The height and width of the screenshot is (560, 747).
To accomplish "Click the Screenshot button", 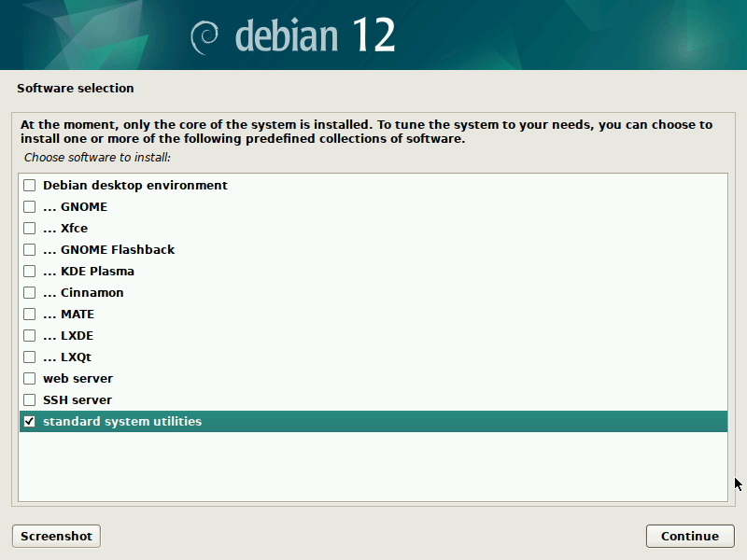I will click(x=56, y=536).
